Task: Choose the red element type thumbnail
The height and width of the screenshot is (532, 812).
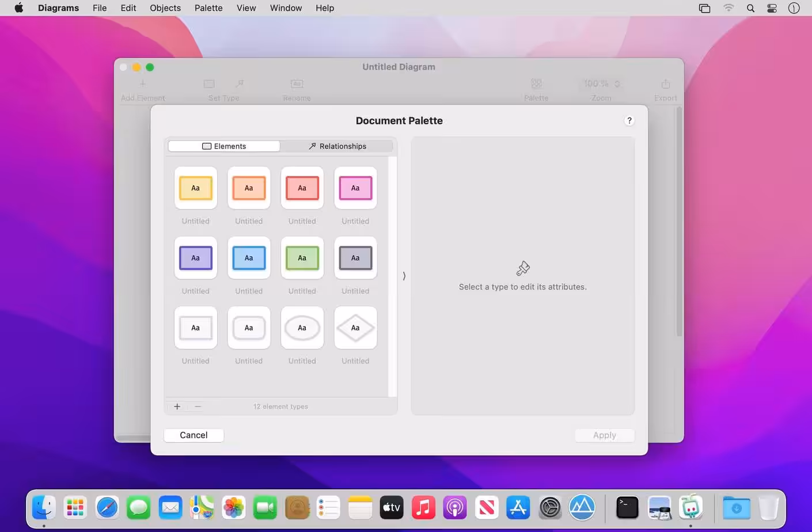Action: [302, 188]
